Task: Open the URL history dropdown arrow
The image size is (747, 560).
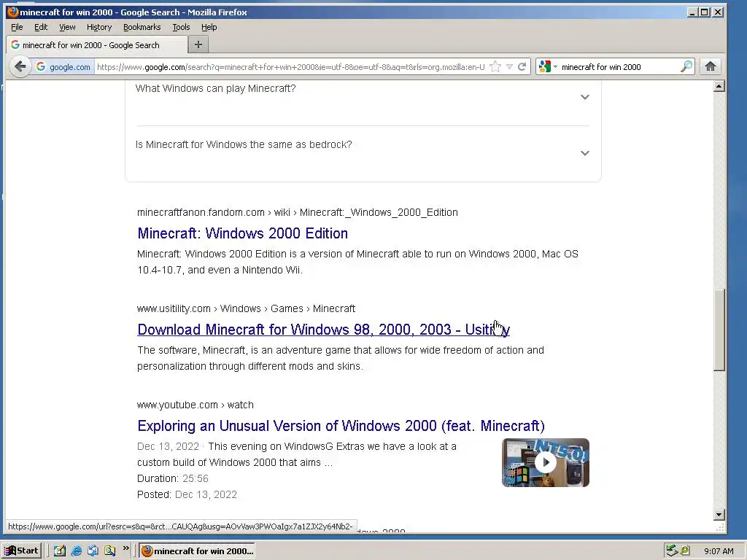Action: click(509, 66)
